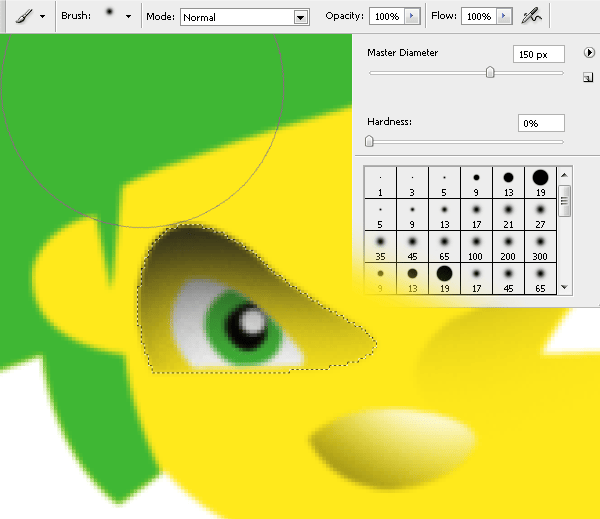Open the brush picker flyout menu
The width and height of the screenshot is (600, 519).
click(x=589, y=52)
